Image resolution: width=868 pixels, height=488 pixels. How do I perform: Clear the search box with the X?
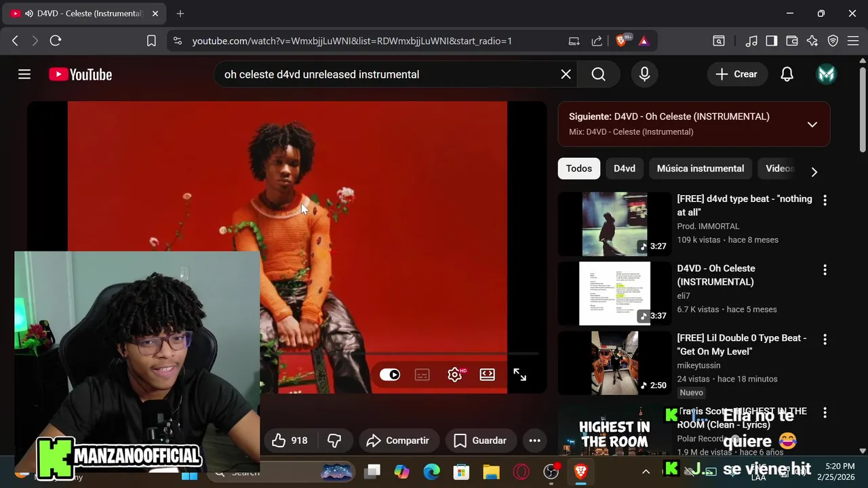pyautogui.click(x=566, y=75)
